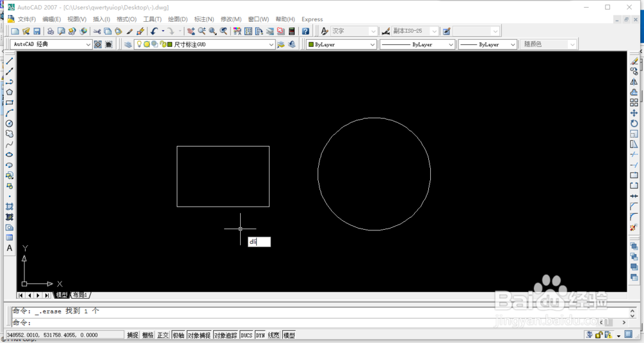644x343 pixels.
Task: Toggle DYN dynamic input in status bar
Action: pyautogui.click(x=260, y=335)
